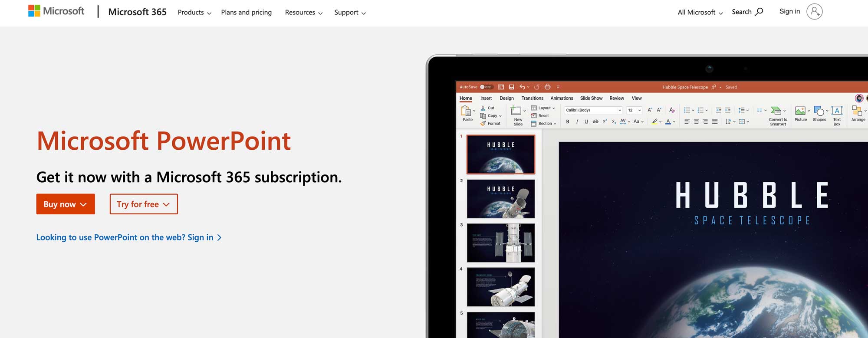
Task: Expand the Products dropdown menu
Action: pyautogui.click(x=194, y=13)
